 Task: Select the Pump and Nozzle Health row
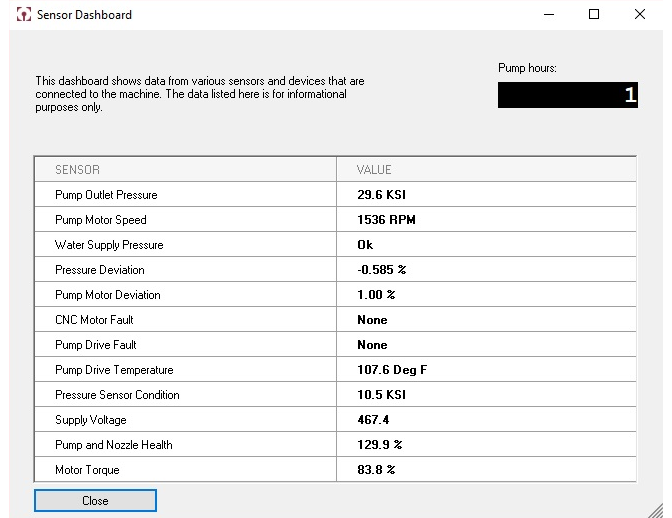point(113,445)
